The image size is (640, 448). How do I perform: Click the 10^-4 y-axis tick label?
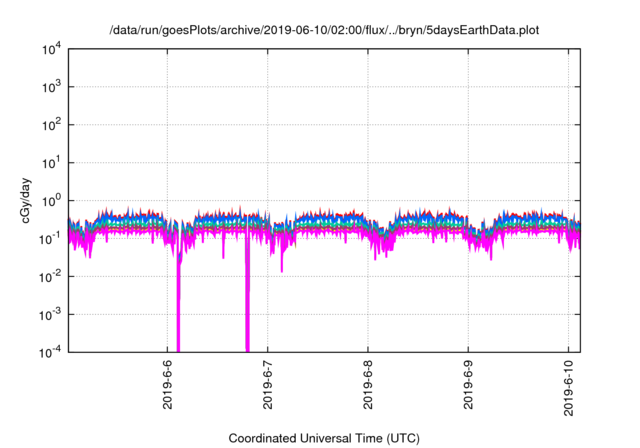click(50, 352)
